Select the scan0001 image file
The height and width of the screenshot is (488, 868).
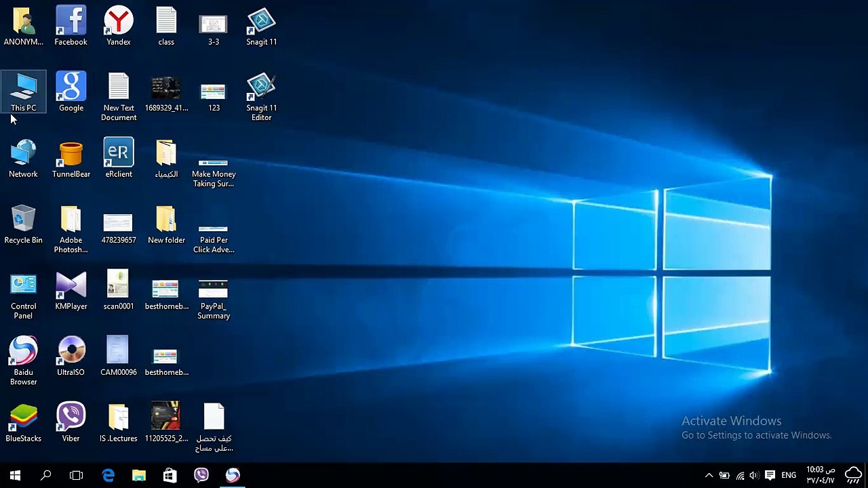(118, 291)
